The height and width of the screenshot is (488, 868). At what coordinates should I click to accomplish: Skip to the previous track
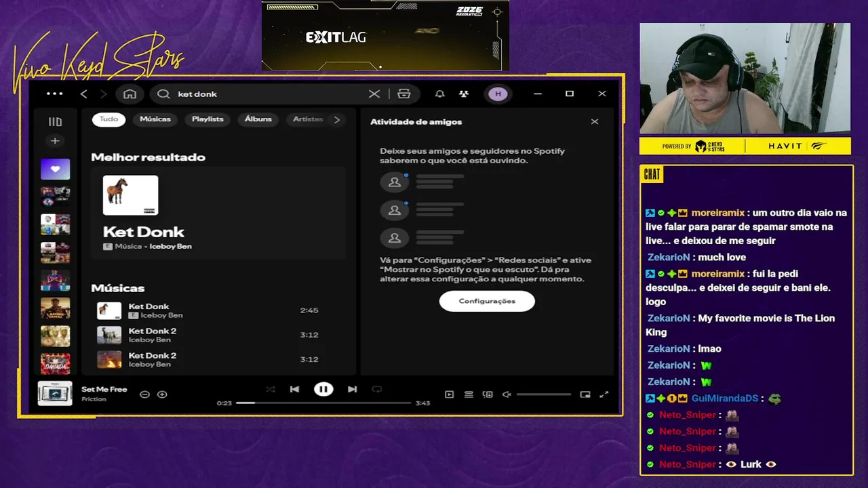click(x=294, y=389)
